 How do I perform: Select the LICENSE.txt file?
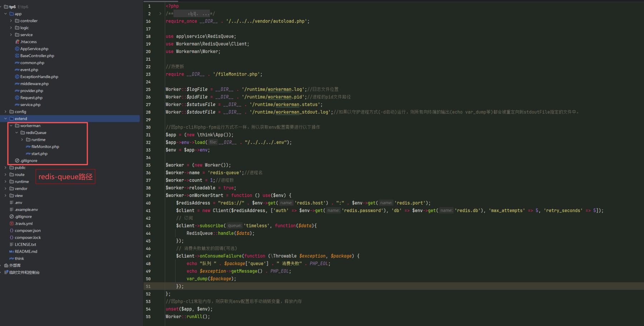click(25, 245)
